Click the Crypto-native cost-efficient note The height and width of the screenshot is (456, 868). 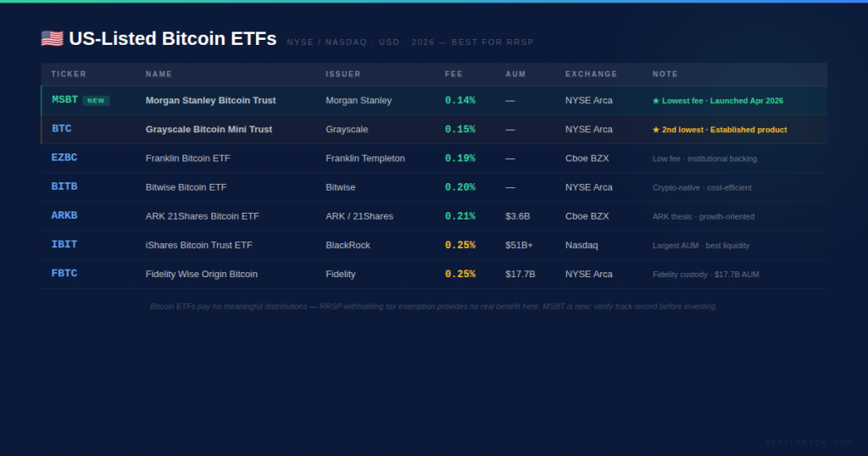(x=702, y=187)
